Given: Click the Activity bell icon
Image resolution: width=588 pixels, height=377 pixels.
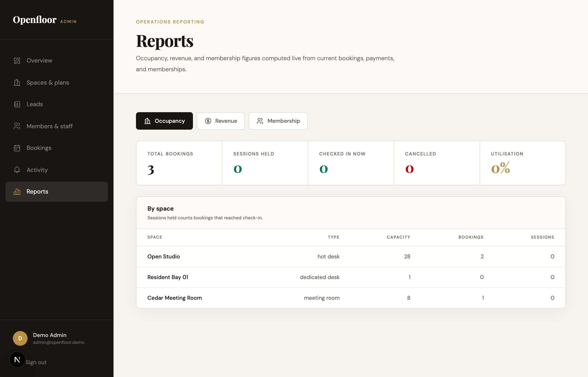Looking at the screenshot, I should coord(17,170).
